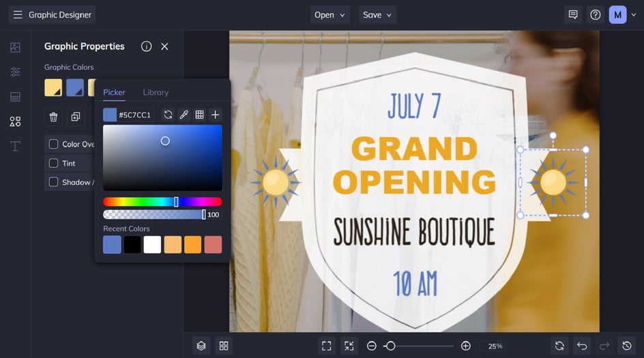
Task: Open the comments feedback icon
Action: coord(573,15)
